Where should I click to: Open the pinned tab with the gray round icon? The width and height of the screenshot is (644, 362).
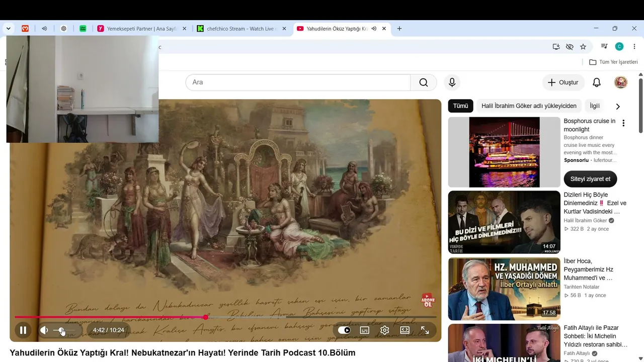pos(63,29)
